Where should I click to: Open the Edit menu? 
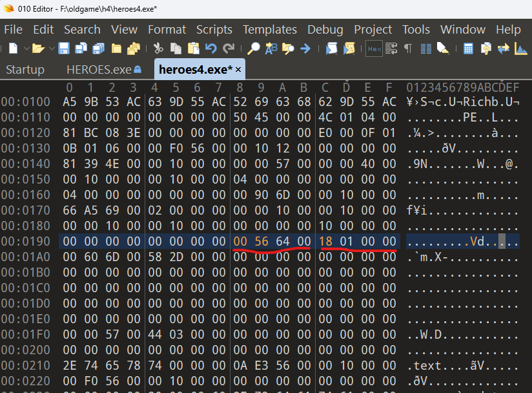43,30
